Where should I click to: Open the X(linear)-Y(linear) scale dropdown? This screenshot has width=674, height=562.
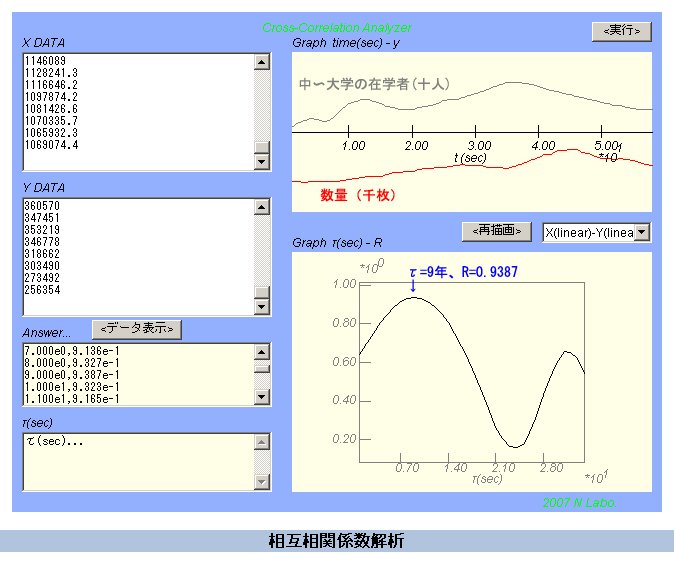tap(641, 233)
